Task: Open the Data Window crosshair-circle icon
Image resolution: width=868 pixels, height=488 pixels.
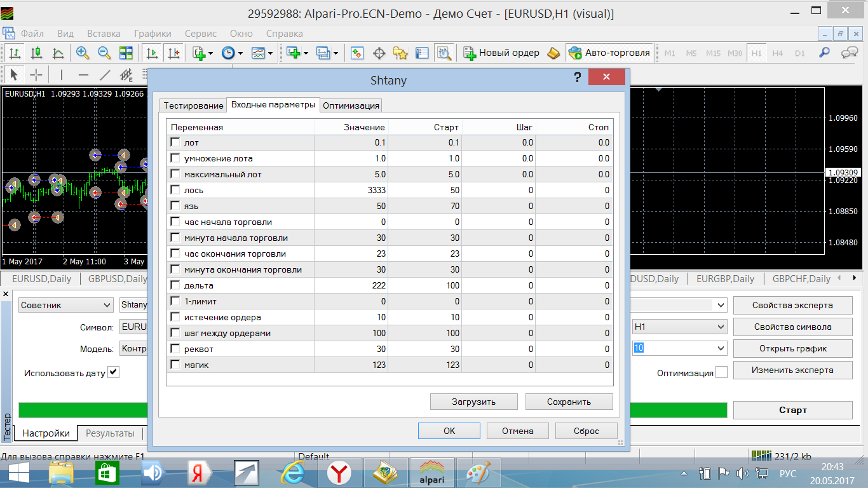Action: point(379,53)
